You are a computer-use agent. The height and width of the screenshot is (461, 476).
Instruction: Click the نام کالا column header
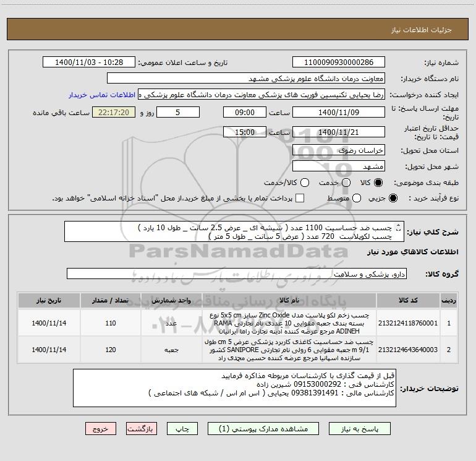coord(289,300)
